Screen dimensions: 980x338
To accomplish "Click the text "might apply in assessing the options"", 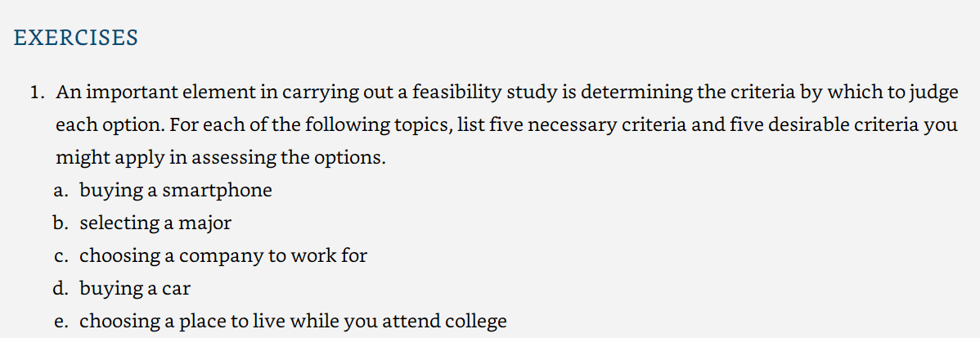I will [218, 158].
